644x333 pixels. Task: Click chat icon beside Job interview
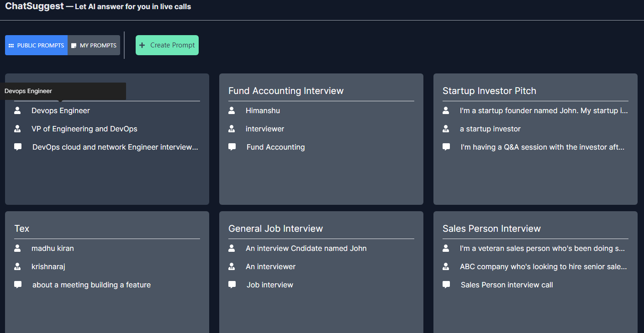(232, 285)
